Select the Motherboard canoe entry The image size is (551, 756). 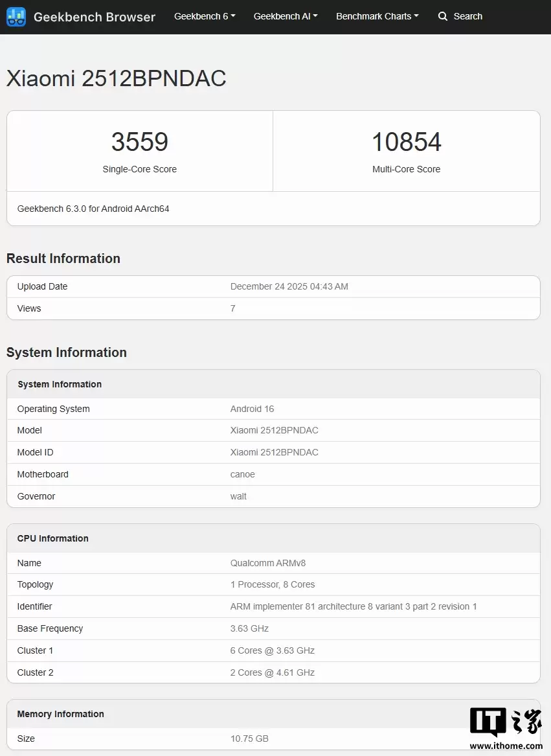(242, 474)
